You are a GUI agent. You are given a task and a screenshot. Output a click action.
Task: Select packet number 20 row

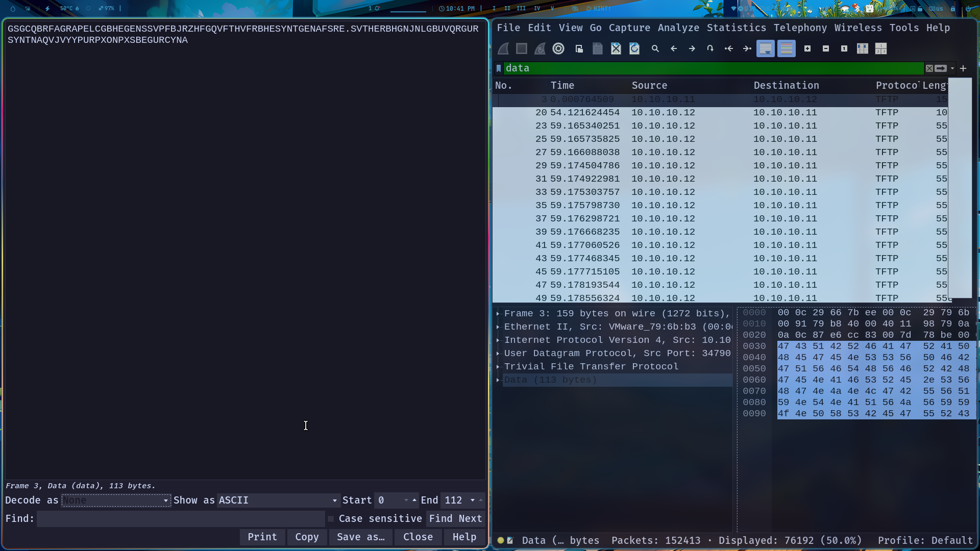coord(720,113)
